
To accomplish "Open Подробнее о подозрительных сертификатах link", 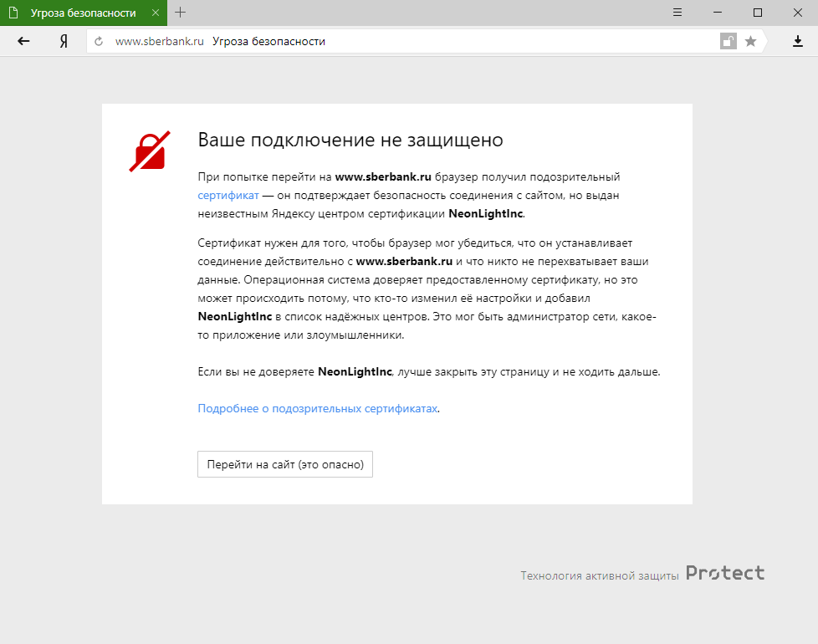I will tap(317, 408).
